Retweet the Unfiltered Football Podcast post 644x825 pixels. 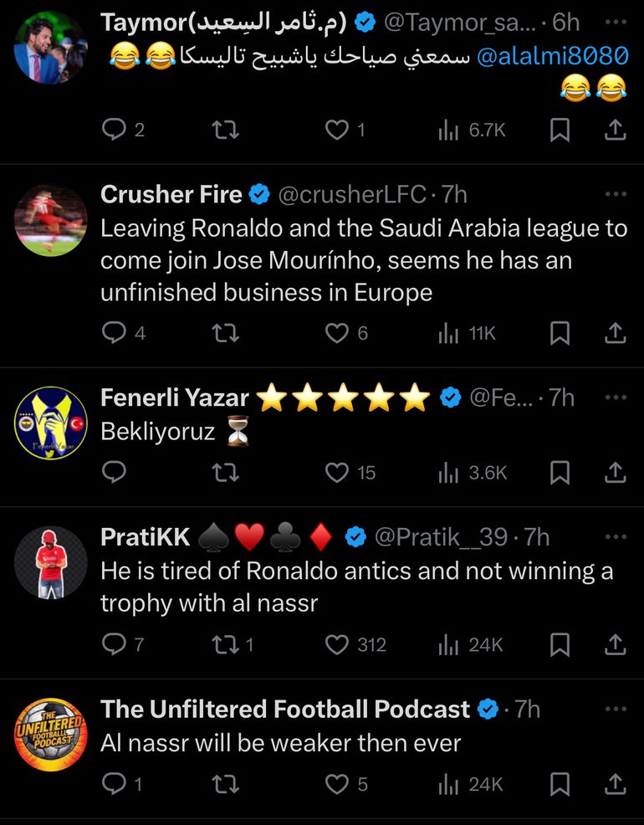tap(225, 783)
